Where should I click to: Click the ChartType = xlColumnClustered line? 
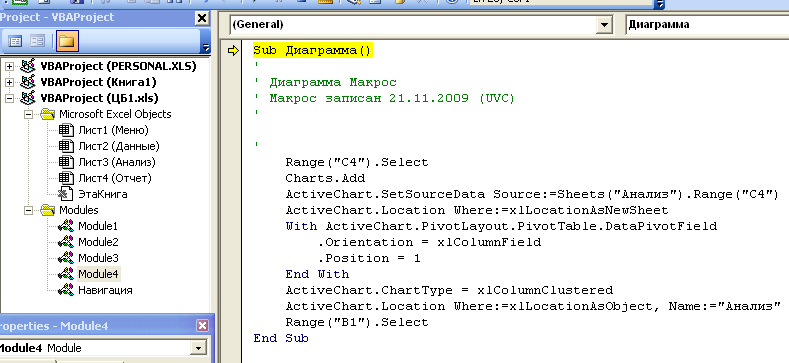pyautogui.click(x=449, y=291)
